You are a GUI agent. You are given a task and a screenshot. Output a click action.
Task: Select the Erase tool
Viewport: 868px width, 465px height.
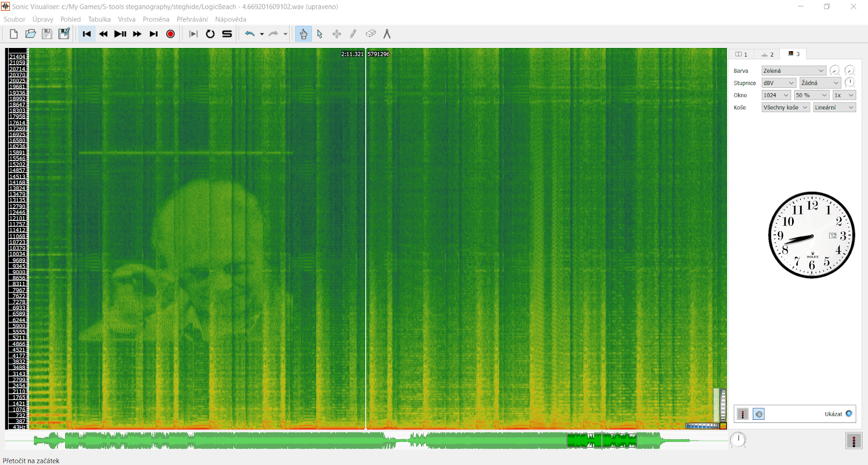(370, 34)
